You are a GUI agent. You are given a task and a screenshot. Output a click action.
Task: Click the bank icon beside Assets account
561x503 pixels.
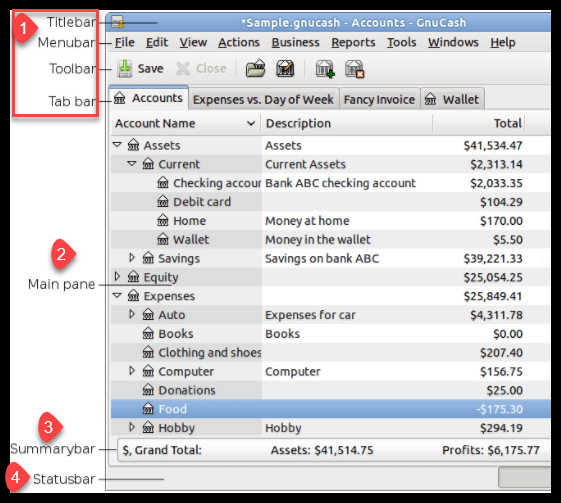[x=133, y=145]
